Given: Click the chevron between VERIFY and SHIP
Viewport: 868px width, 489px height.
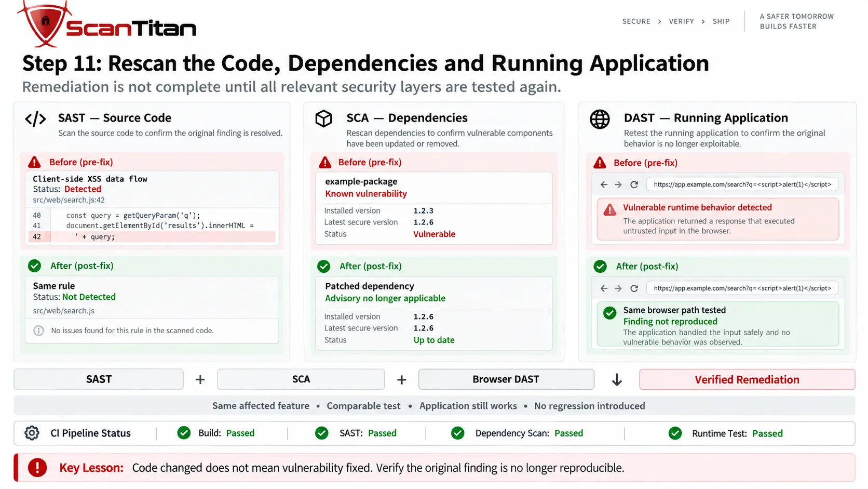Looking at the screenshot, I should click(x=703, y=21).
